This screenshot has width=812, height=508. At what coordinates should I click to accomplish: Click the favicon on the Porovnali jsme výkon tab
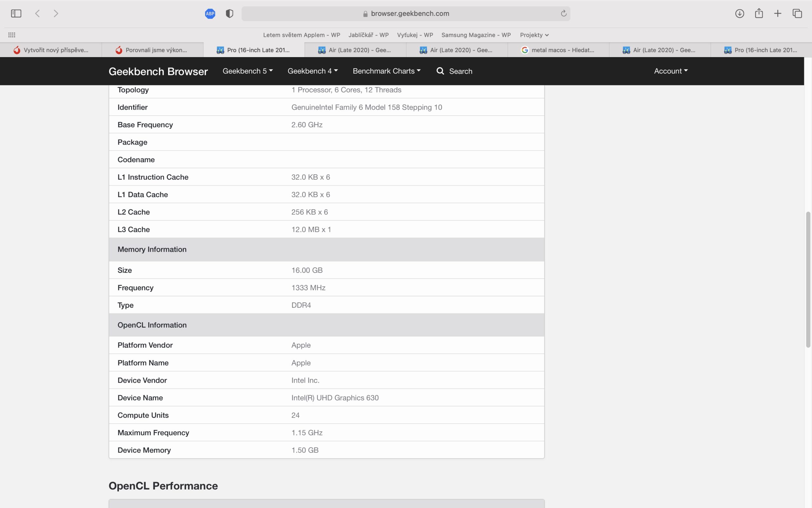119,50
